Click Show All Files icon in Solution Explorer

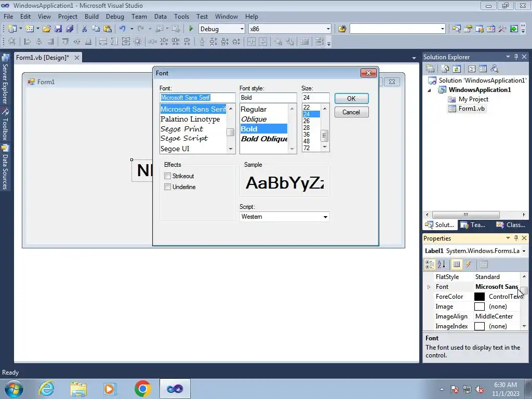coord(445,69)
